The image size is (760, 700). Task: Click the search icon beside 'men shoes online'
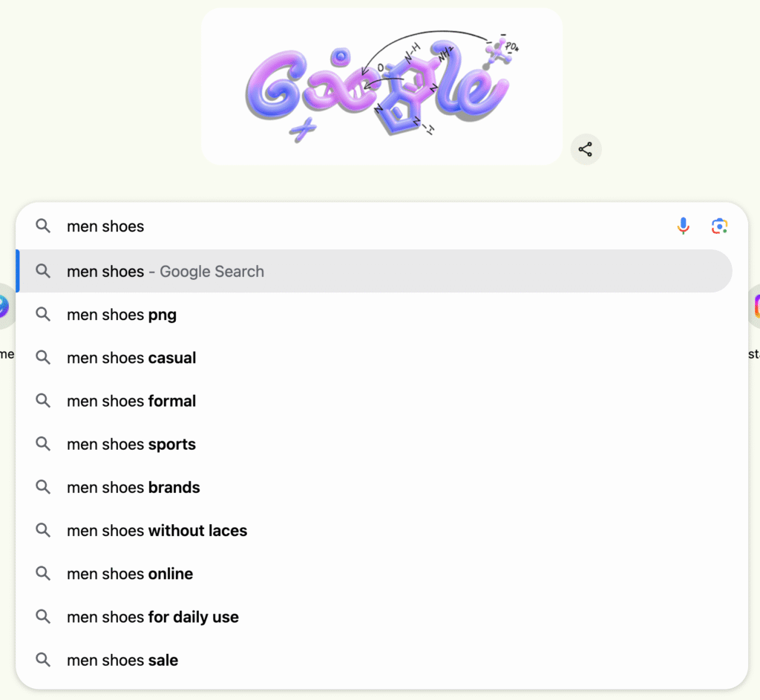click(x=42, y=573)
